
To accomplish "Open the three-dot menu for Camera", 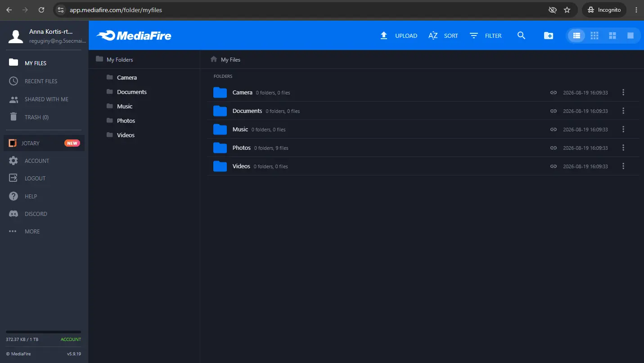I will (623, 92).
